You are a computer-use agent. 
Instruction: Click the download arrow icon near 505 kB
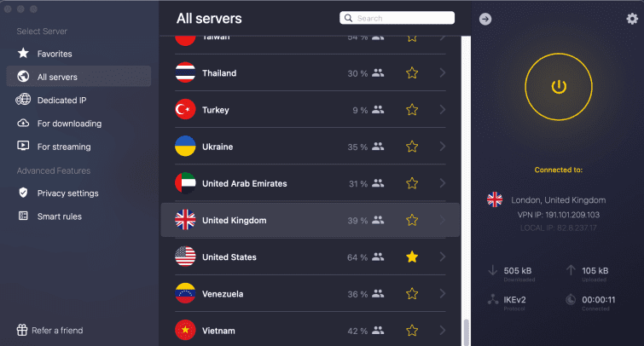(492, 270)
